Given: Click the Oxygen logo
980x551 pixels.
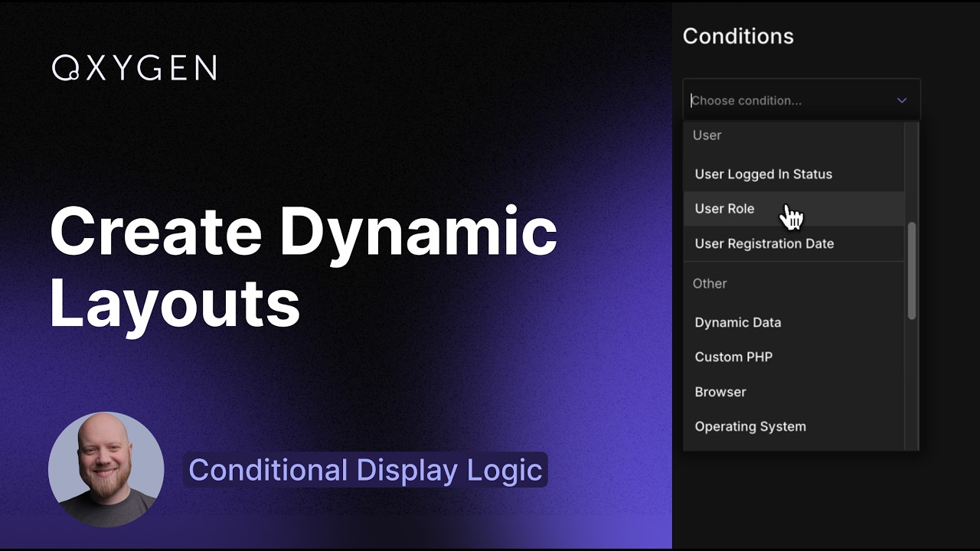Looking at the screenshot, I should (x=134, y=68).
